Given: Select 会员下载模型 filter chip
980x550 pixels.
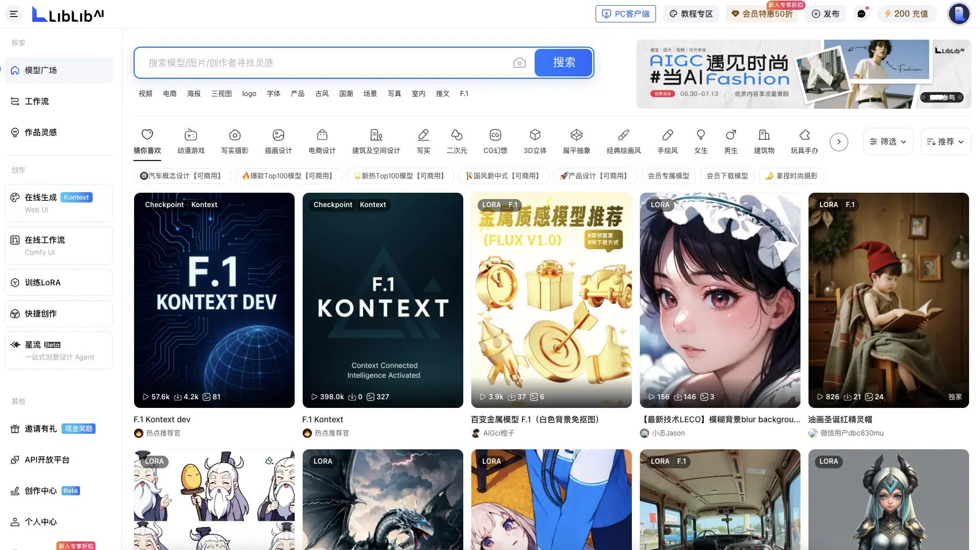Looking at the screenshot, I should click(727, 176).
